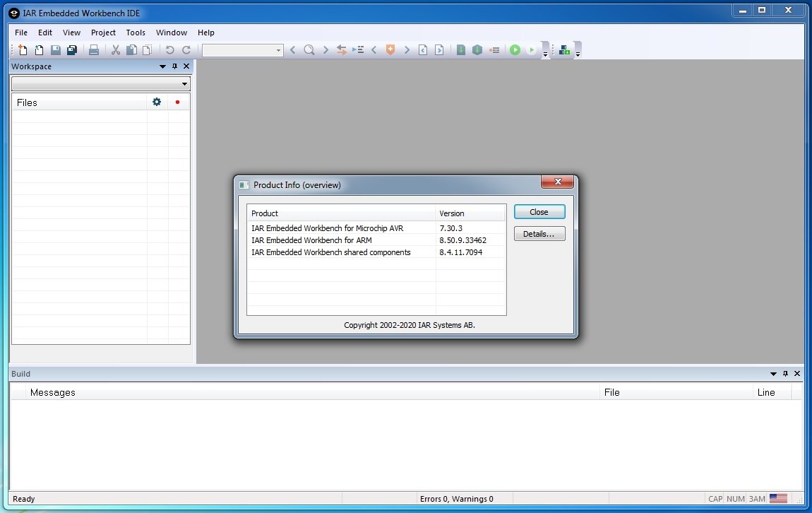Open the Project menu
This screenshot has width=812, height=513.
tap(103, 33)
